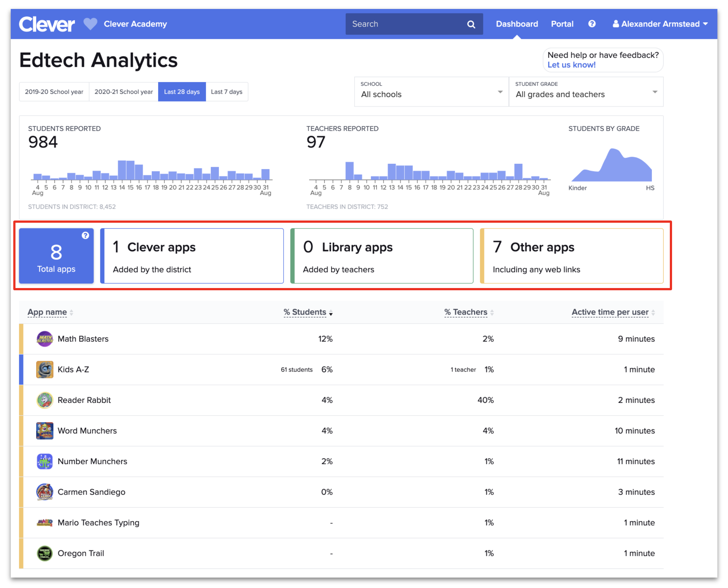728x588 pixels.
Task: Switch to the Portal tab
Action: (x=562, y=24)
